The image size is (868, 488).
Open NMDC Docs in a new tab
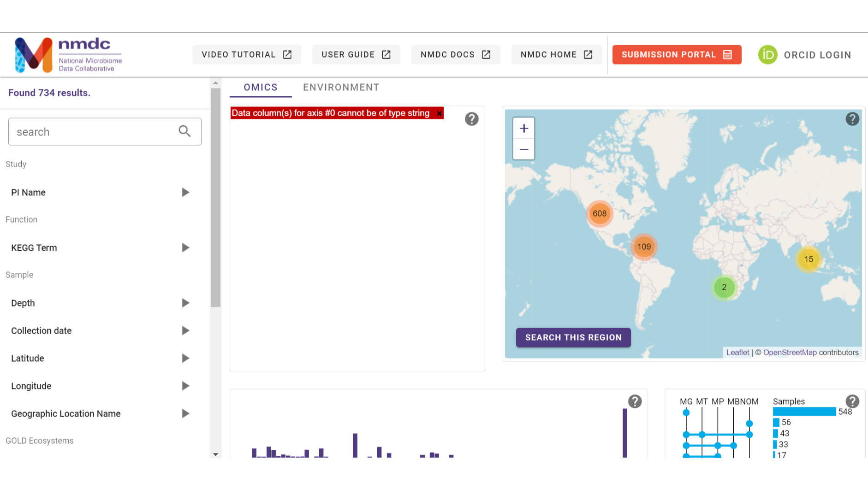click(456, 55)
